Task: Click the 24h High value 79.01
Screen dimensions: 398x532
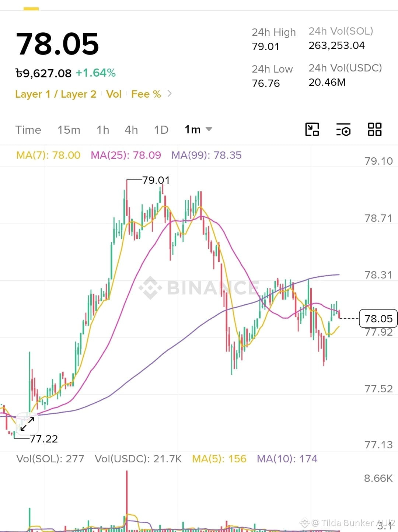Action: 265,47
